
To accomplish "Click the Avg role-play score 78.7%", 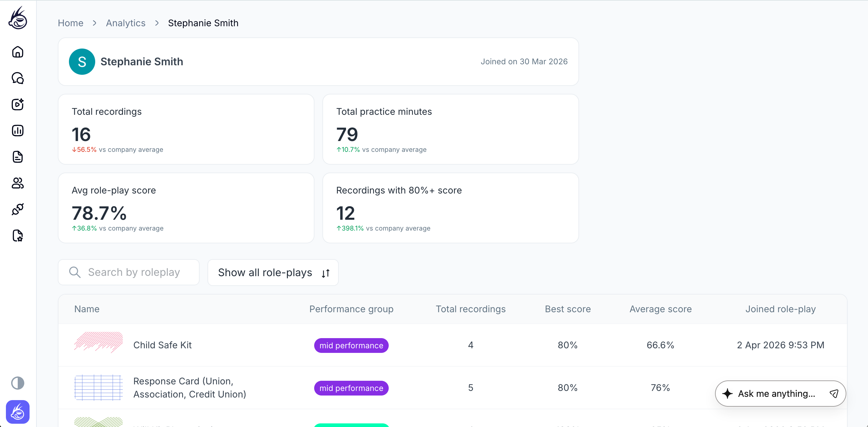I will tap(99, 213).
